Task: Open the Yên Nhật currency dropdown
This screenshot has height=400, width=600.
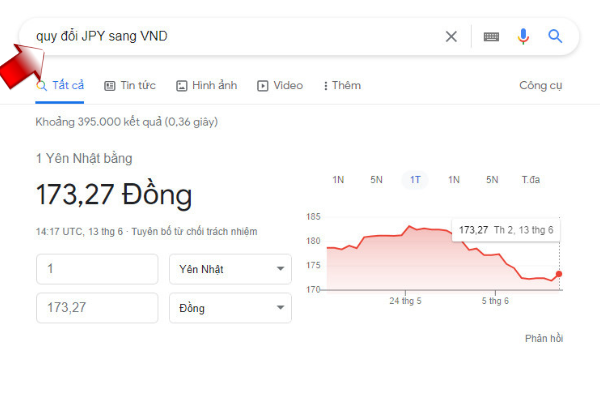Action: coord(230,269)
